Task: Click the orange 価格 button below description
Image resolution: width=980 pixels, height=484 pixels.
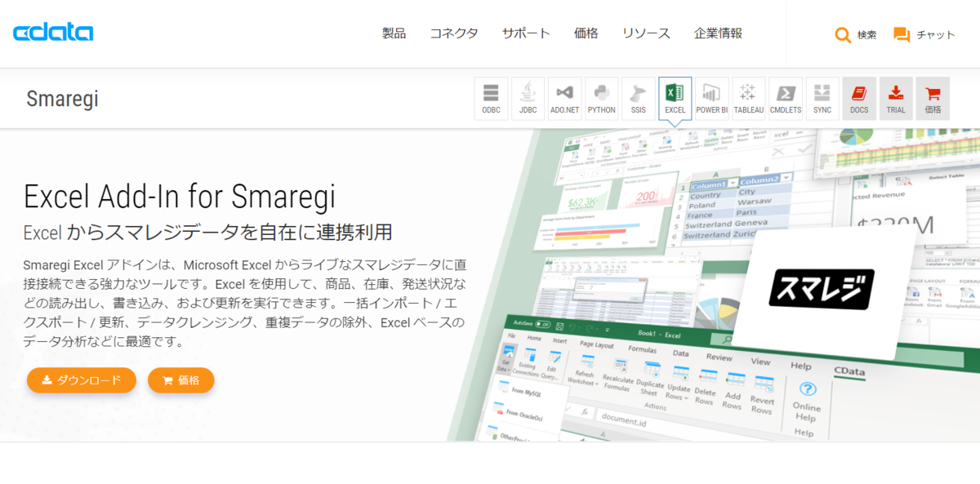Action: [x=180, y=380]
